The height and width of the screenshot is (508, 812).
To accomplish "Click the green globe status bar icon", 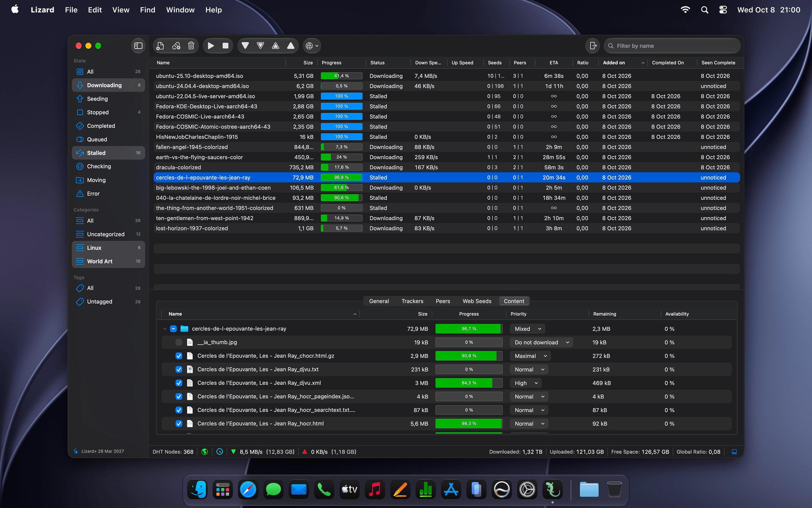I will coord(204,452).
